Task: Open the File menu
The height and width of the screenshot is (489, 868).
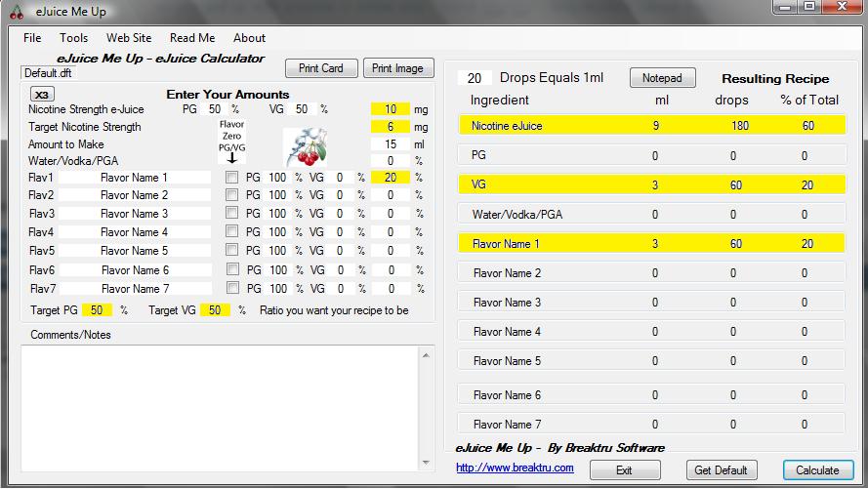Action: click(x=32, y=38)
